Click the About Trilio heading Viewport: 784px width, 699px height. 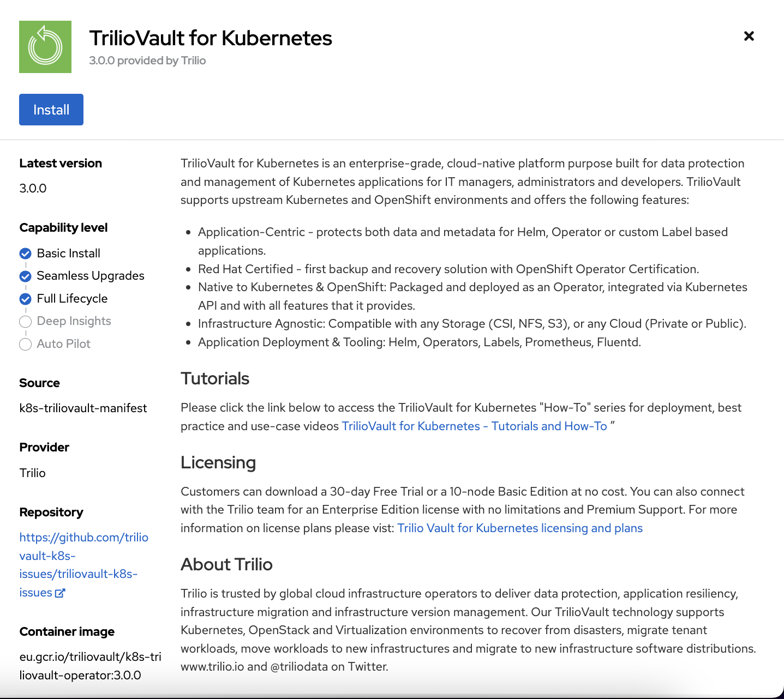[226, 565]
